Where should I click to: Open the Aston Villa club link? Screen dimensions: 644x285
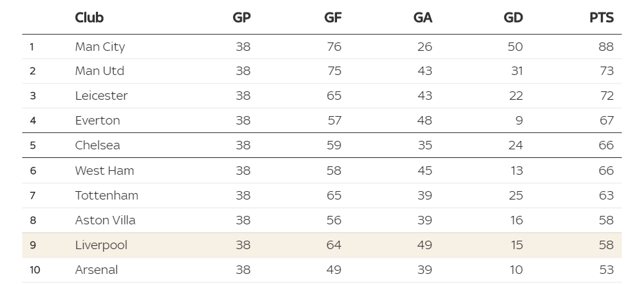pyautogui.click(x=105, y=220)
